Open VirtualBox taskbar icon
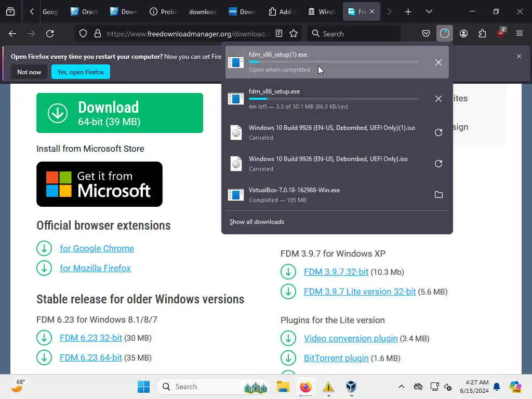 click(351, 387)
